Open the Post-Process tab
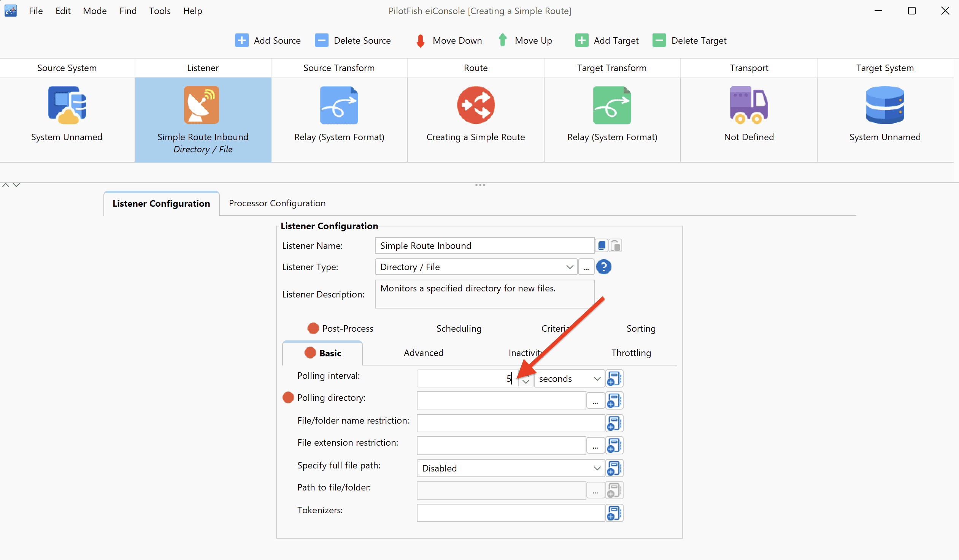959x560 pixels. 341,329
